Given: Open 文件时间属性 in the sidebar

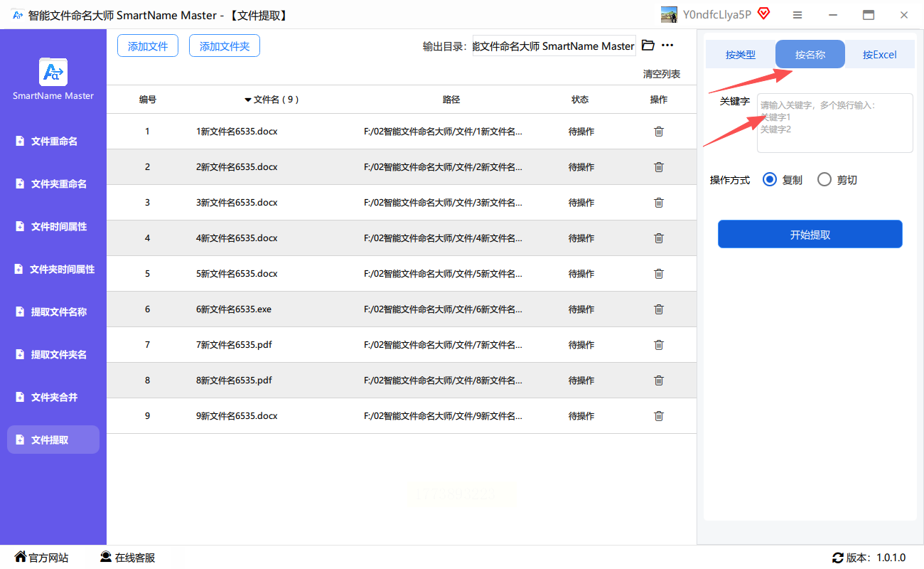Looking at the screenshot, I should coord(53,227).
